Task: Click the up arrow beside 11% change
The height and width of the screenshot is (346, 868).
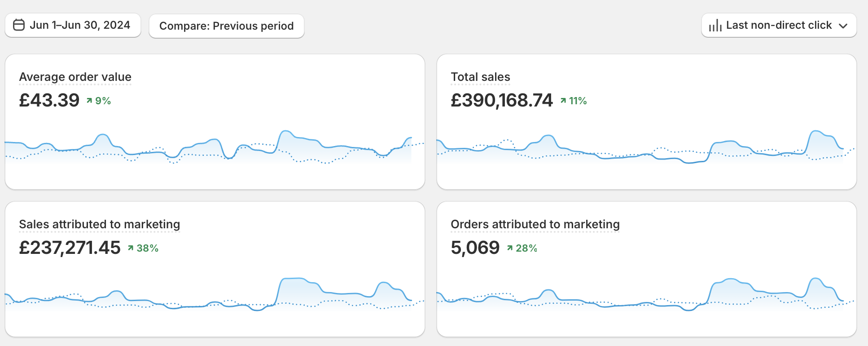Action: point(563,101)
